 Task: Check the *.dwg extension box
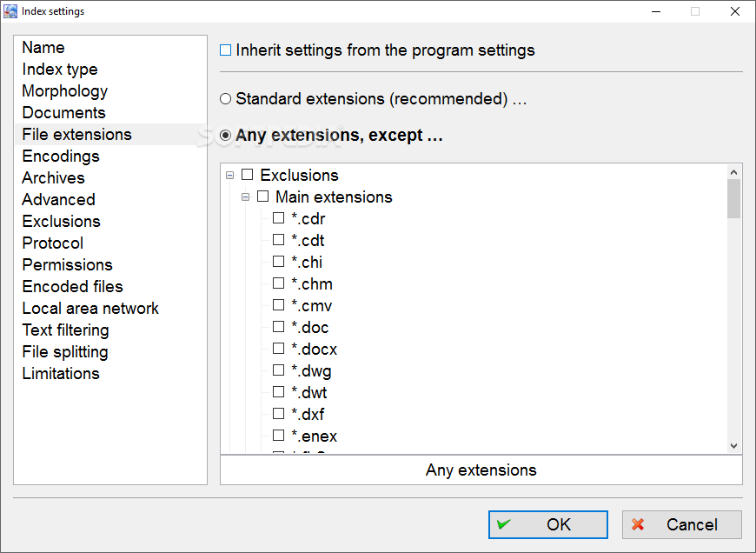279,370
